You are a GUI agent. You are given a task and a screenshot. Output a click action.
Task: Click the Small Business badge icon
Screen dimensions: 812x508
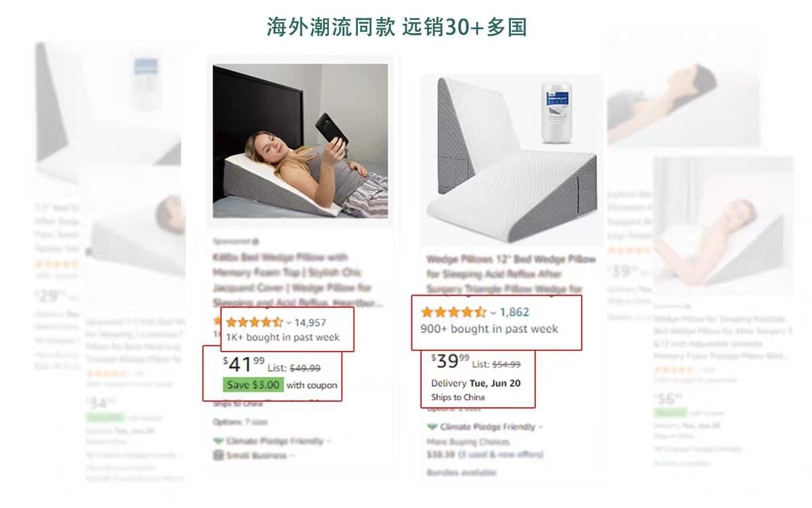[x=218, y=455]
